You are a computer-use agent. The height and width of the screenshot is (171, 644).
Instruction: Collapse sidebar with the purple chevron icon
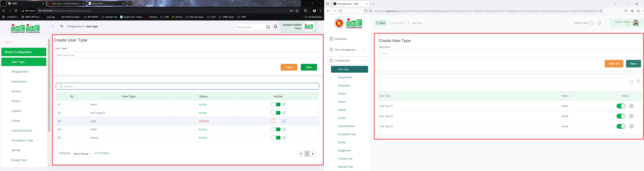pos(53,26)
